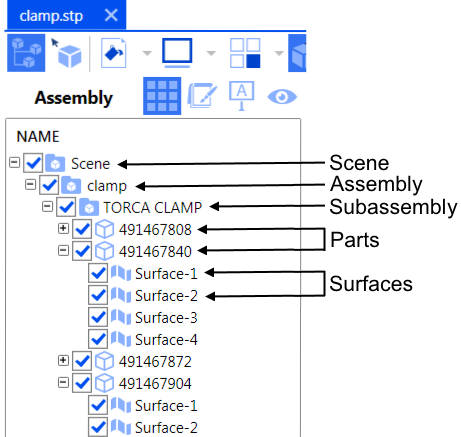The image size is (461, 437).
Task: Open dropdown arrow next to paint bucket
Action: tap(147, 53)
